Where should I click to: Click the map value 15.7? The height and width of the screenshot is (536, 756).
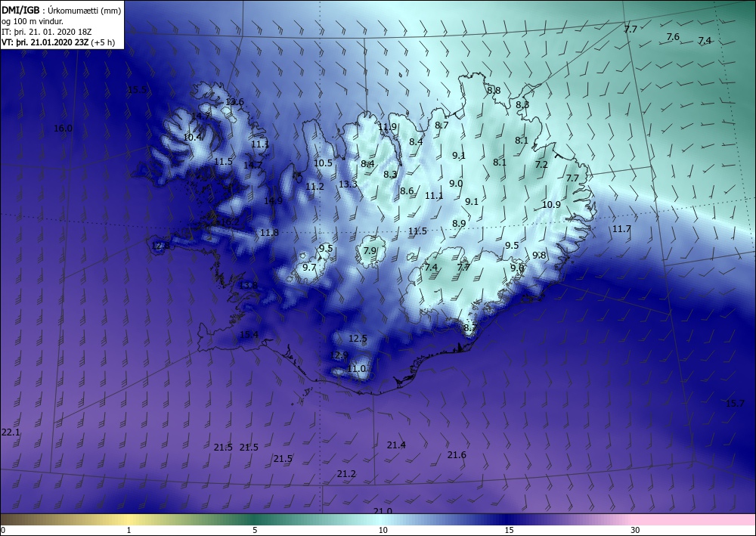click(735, 404)
